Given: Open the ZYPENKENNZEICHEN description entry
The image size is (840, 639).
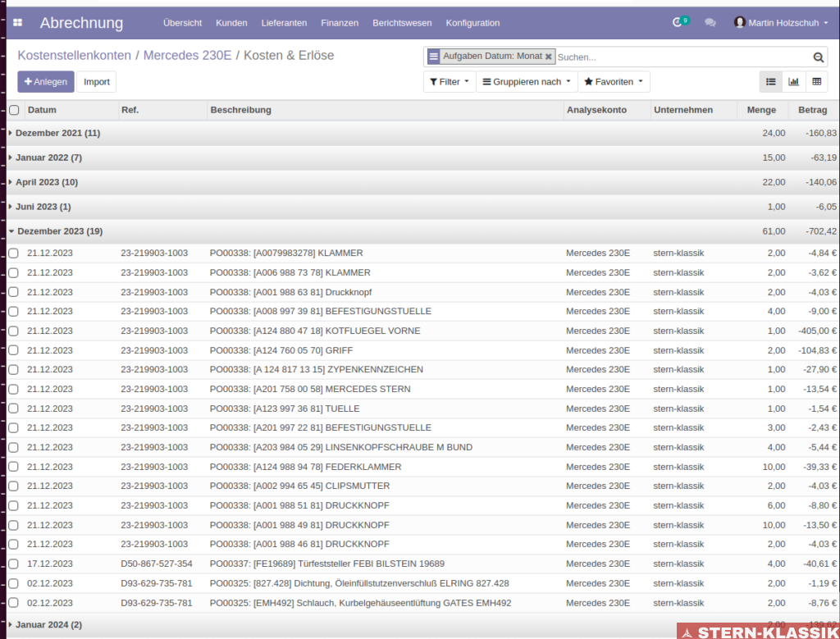Looking at the screenshot, I should (317, 370).
